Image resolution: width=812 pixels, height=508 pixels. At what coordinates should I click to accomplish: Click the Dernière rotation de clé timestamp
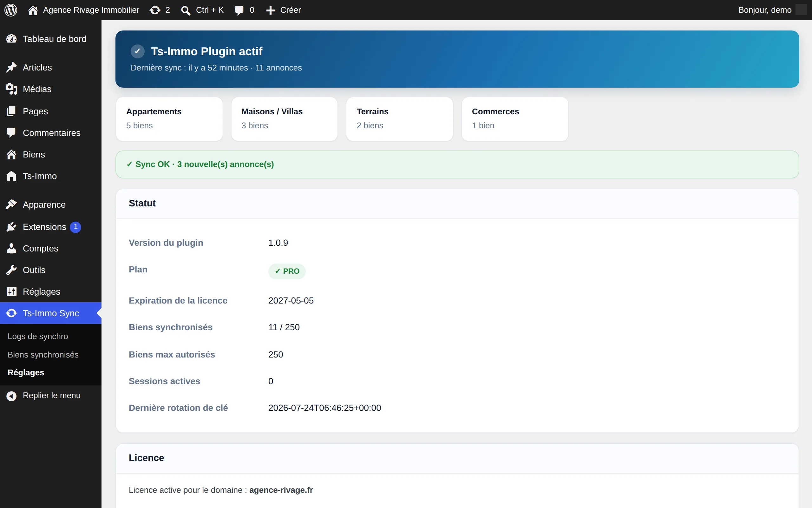324,408
